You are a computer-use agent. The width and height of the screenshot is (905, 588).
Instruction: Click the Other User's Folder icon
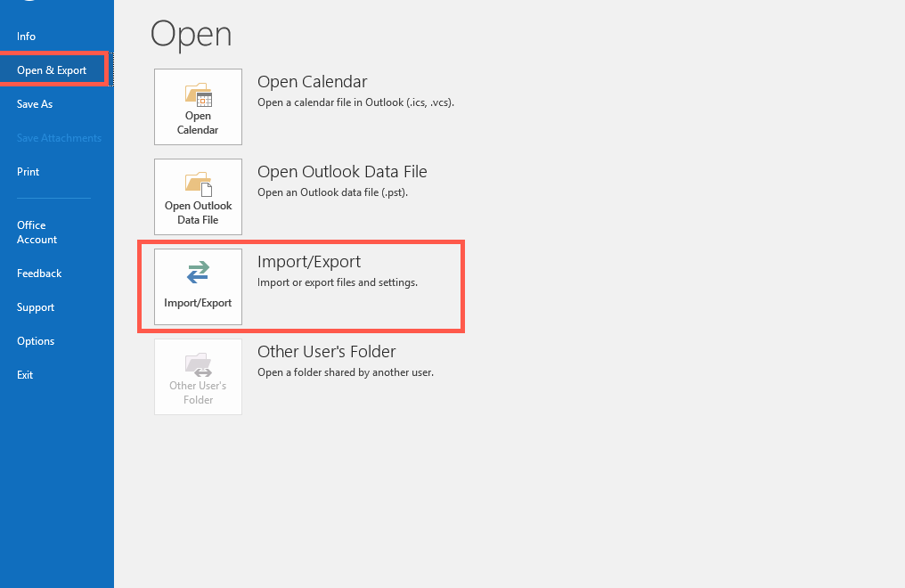click(198, 376)
